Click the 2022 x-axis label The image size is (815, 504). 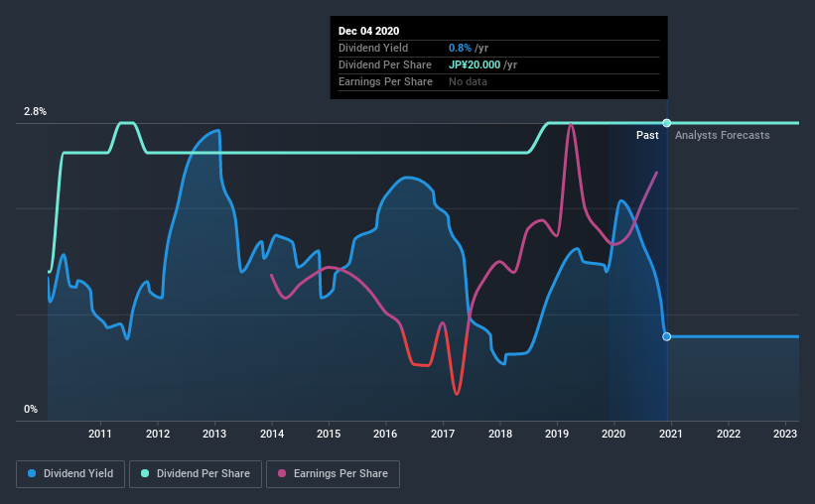[729, 434]
